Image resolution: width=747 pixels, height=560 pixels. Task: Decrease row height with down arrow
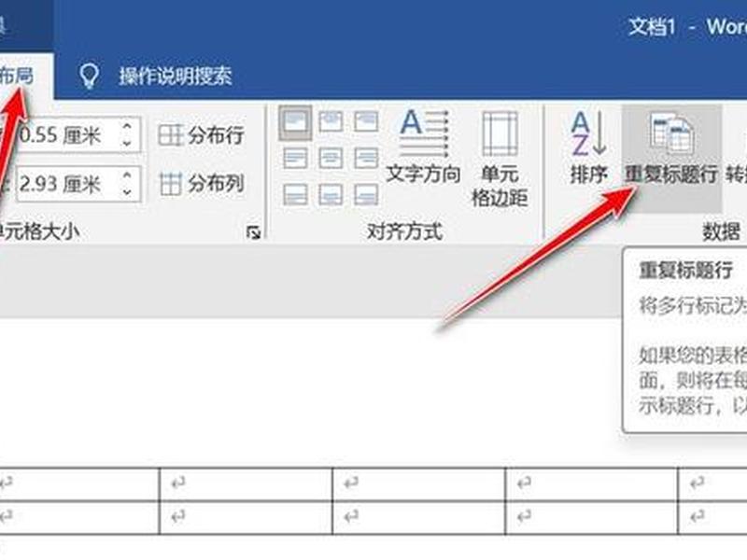pos(127,143)
